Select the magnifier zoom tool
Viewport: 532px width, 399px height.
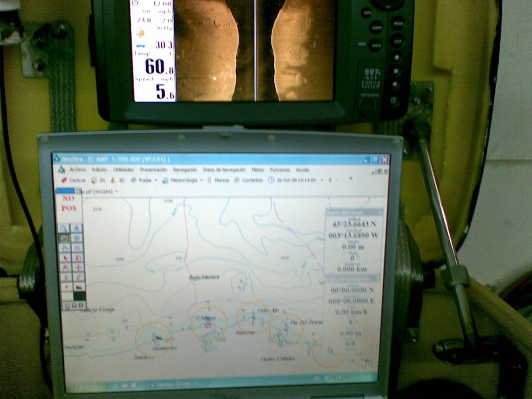coord(65,229)
